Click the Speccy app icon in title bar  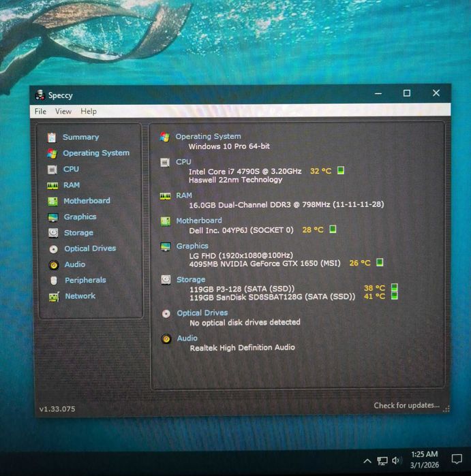[40, 95]
